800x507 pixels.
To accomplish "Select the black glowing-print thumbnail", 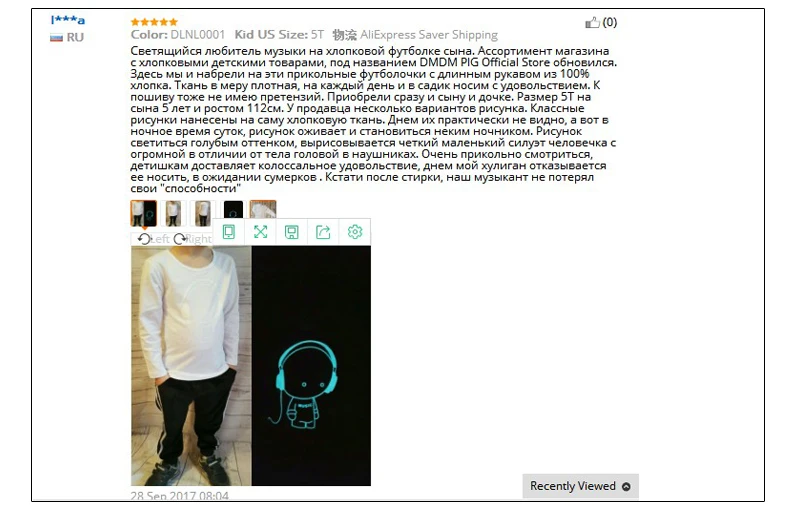I will (x=233, y=209).
